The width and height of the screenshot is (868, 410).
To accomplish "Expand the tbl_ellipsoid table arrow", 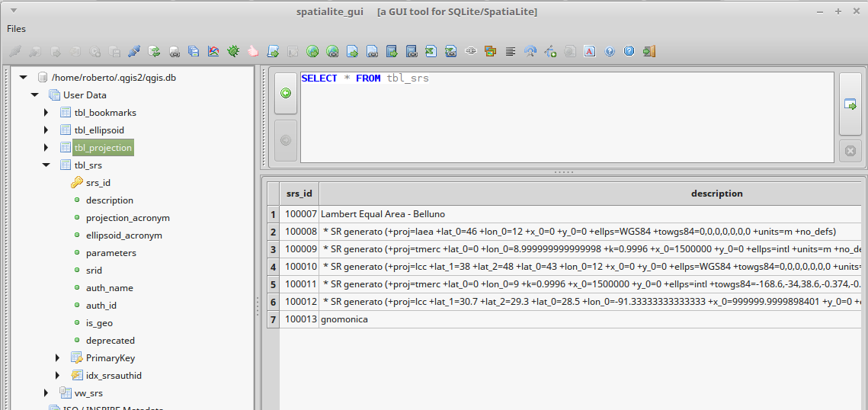I will [x=46, y=130].
